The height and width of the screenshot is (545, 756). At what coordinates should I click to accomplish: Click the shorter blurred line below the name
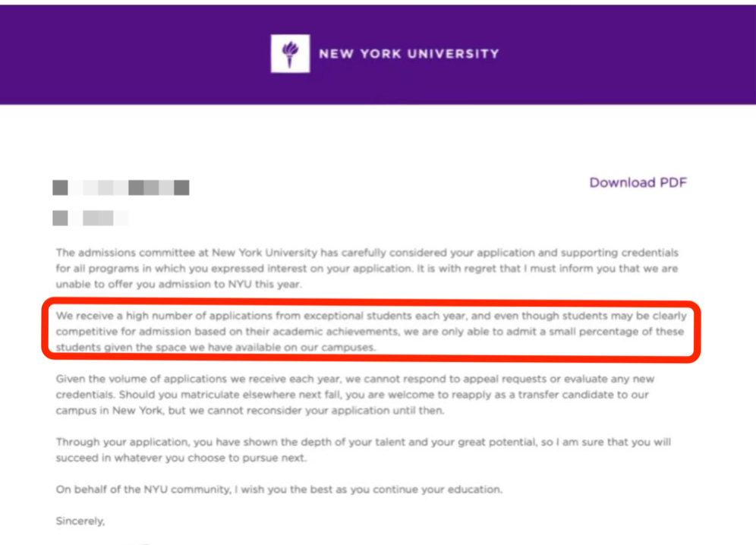(x=90, y=218)
